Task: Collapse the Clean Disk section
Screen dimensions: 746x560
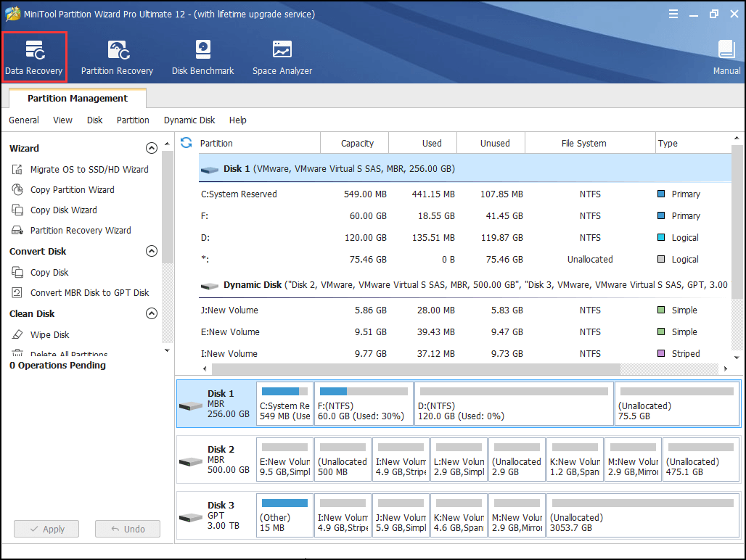Action: click(151, 313)
